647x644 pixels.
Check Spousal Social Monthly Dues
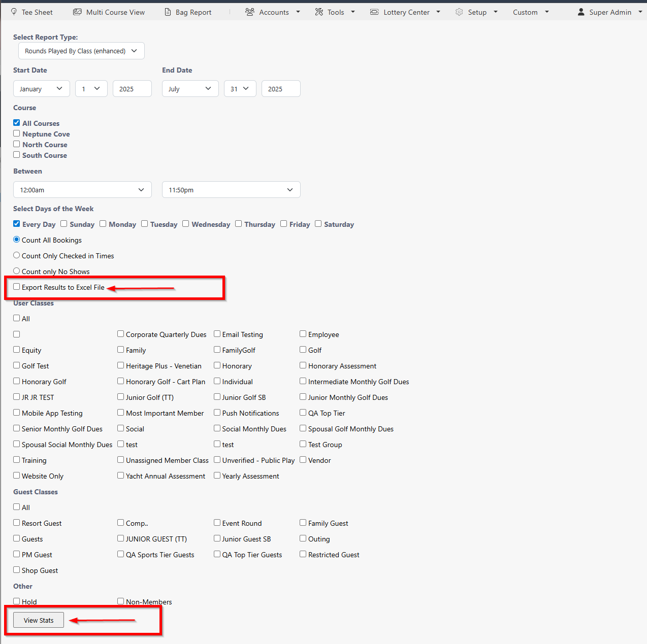[x=17, y=444]
